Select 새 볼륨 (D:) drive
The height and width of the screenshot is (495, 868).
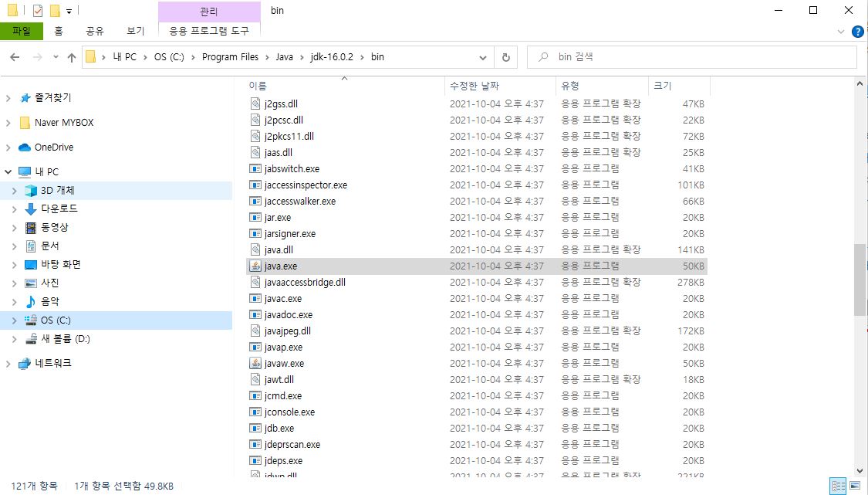pyautogui.click(x=65, y=339)
